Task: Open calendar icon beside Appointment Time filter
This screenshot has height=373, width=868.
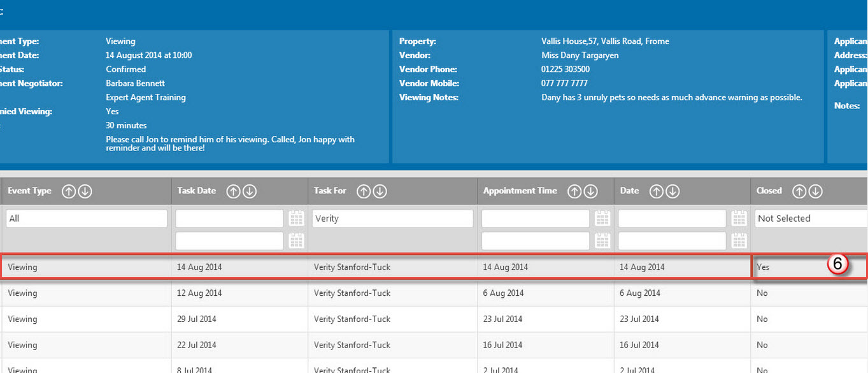Action: [x=602, y=218]
